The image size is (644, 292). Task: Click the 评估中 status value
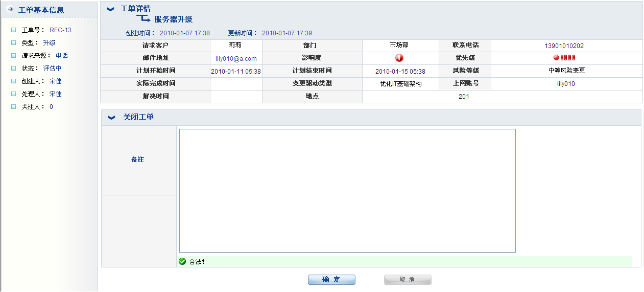52,69
